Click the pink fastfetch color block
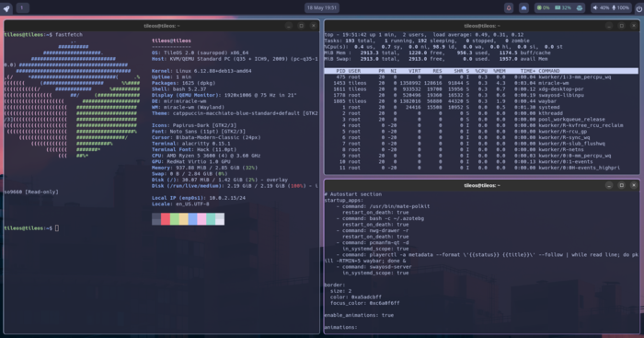 (201, 219)
